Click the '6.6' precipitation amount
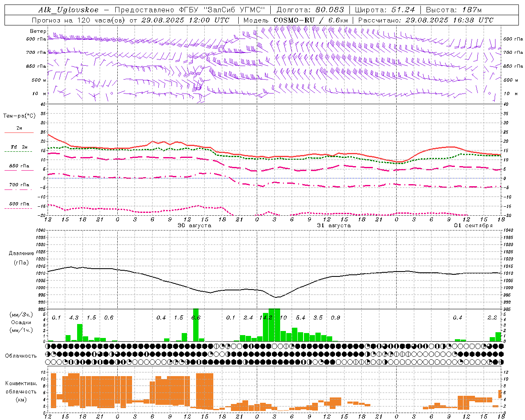The width and height of the screenshot is (525, 420). coord(196,318)
